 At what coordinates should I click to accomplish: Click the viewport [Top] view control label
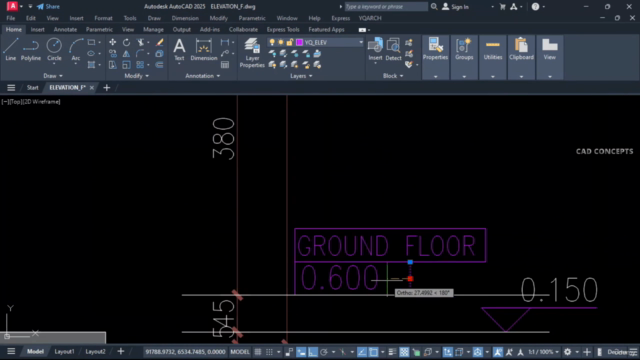pyautogui.click(x=15, y=102)
